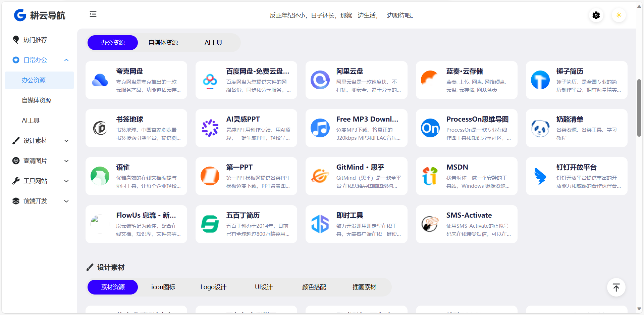Open the 夸克网盘 cloud icon
Screen dimensions: 644x315
pyautogui.click(x=100, y=80)
